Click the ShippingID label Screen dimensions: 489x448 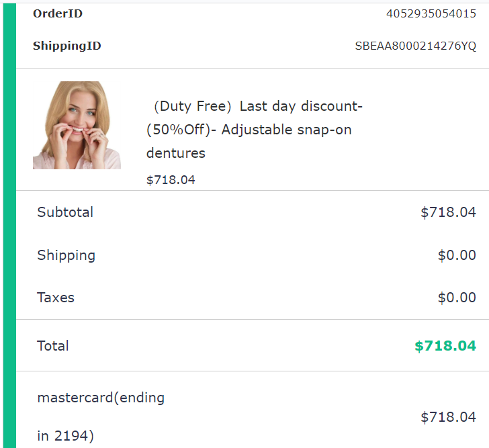(66, 46)
